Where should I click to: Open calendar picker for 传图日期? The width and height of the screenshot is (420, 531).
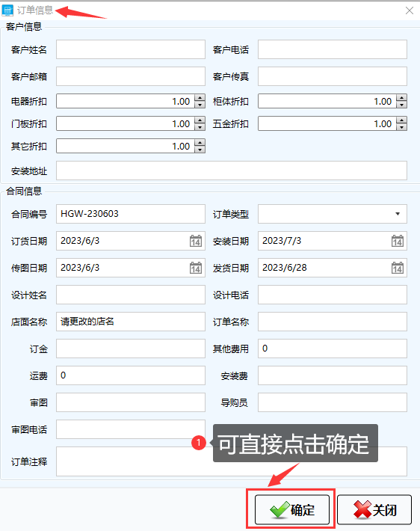pyautogui.click(x=196, y=268)
